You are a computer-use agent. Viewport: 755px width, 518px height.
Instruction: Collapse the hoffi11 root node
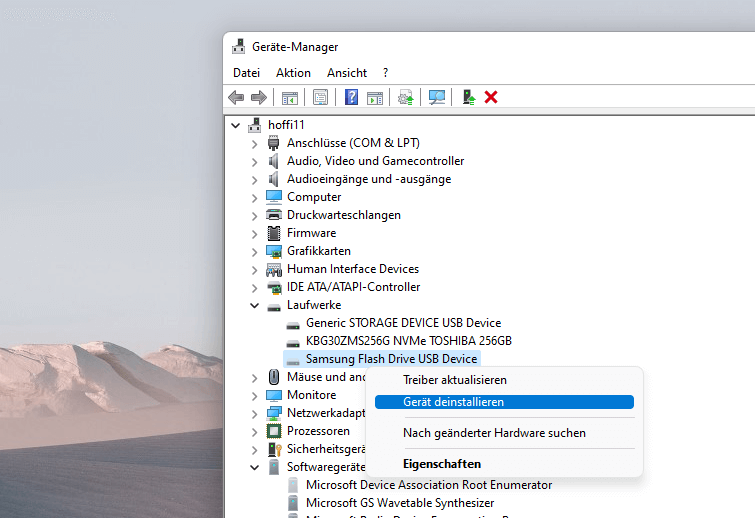point(235,125)
